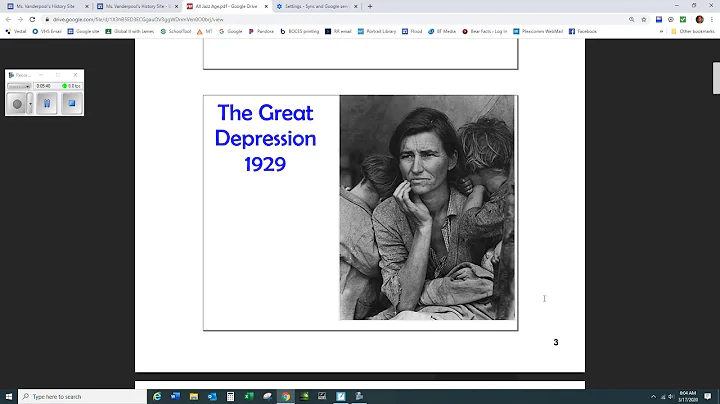
Task: Pause recording in the recorder window
Action: (46, 103)
